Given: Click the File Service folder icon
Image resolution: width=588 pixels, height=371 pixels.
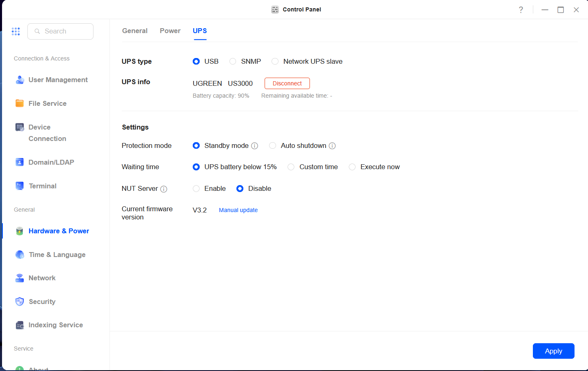Looking at the screenshot, I should pyautogui.click(x=20, y=103).
